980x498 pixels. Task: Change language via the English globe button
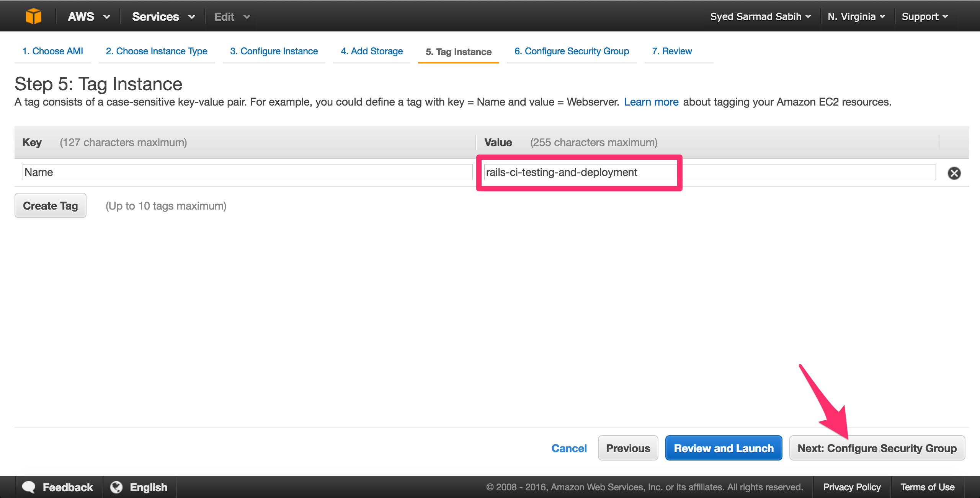coord(139,487)
